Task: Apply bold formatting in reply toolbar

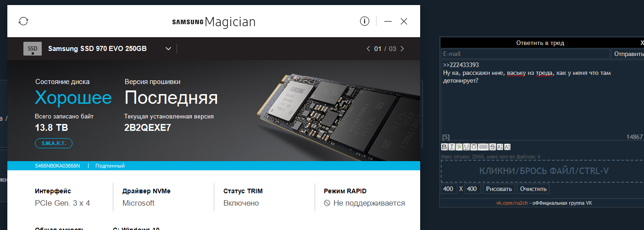Action: (x=444, y=147)
